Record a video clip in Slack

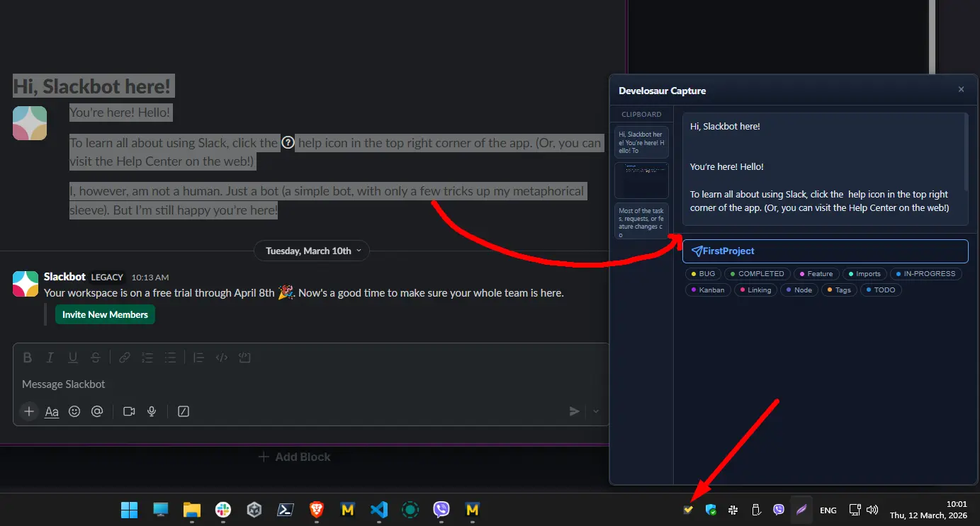point(129,411)
